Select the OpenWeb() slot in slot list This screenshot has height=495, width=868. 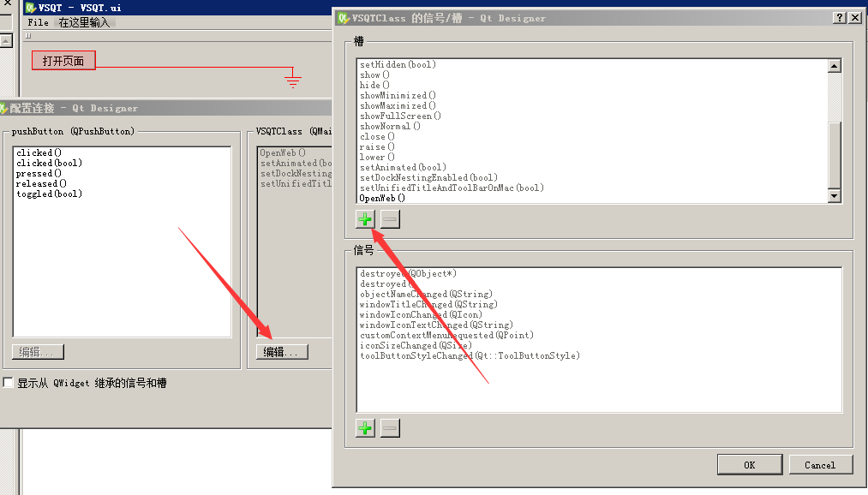coord(382,198)
